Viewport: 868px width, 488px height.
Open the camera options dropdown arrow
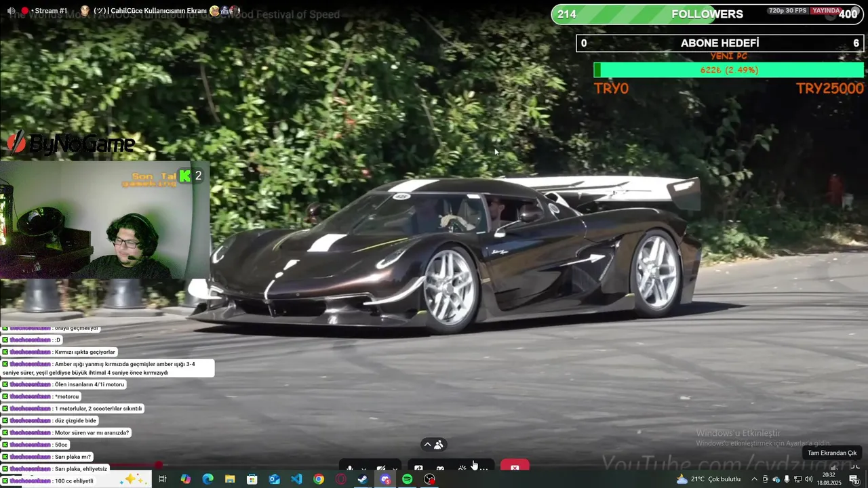395,468
